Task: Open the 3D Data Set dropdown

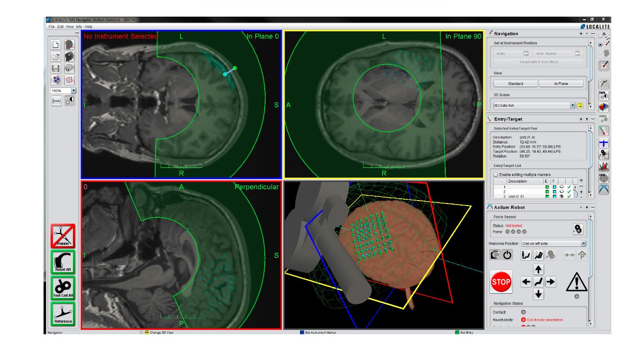Action: point(573,105)
